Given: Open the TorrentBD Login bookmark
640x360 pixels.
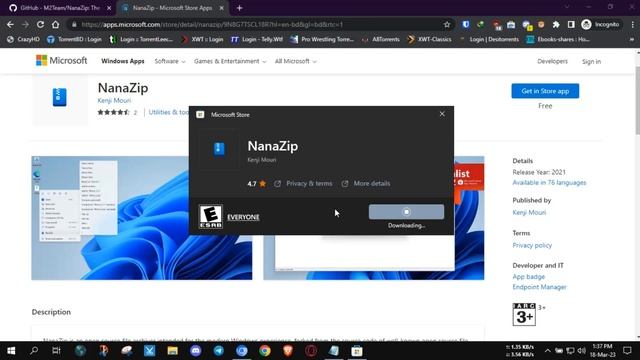Looking at the screenshot, I should pyautogui.click(x=74, y=39).
